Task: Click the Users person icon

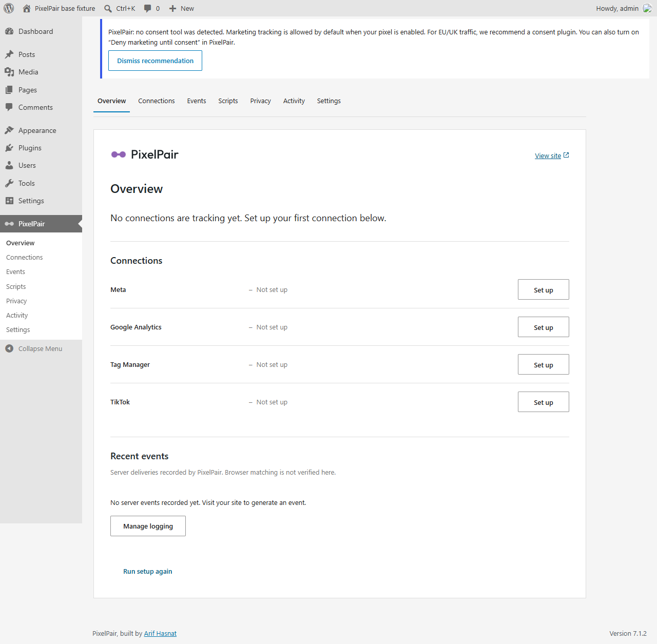Action: pyautogui.click(x=9, y=165)
